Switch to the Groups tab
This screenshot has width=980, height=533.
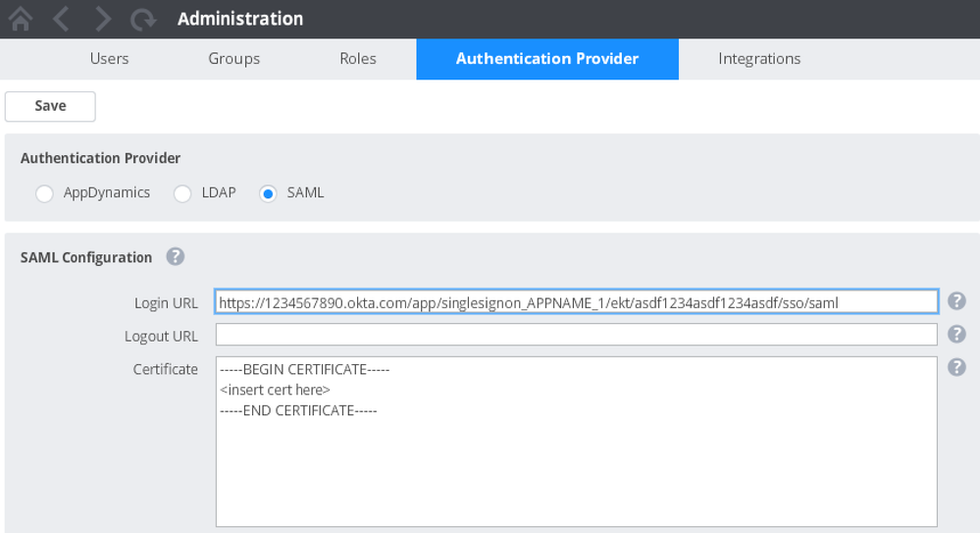tap(233, 59)
